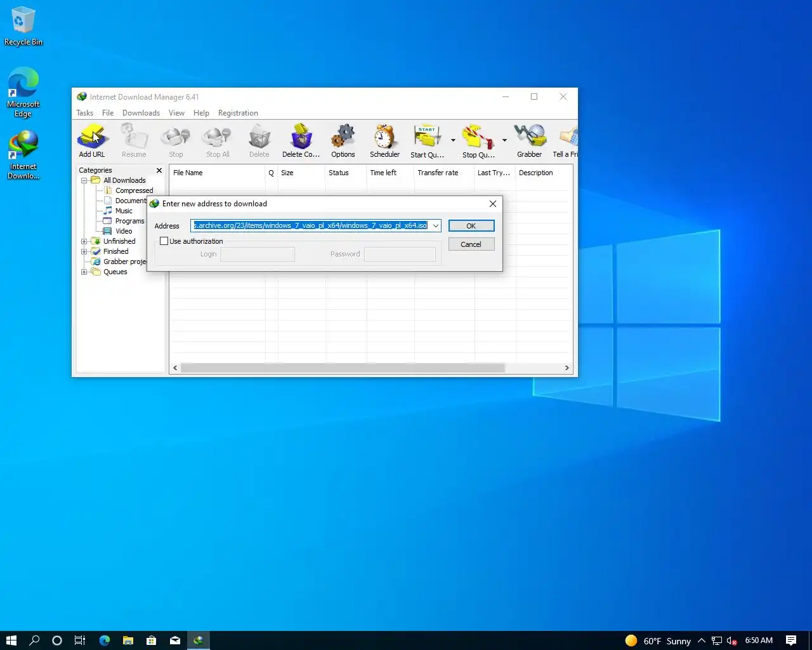812x650 pixels.
Task: Open the View menu
Action: pos(176,113)
